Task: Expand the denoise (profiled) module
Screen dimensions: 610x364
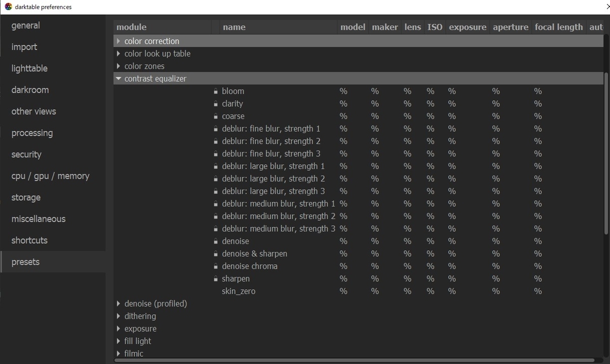Action: (119, 304)
